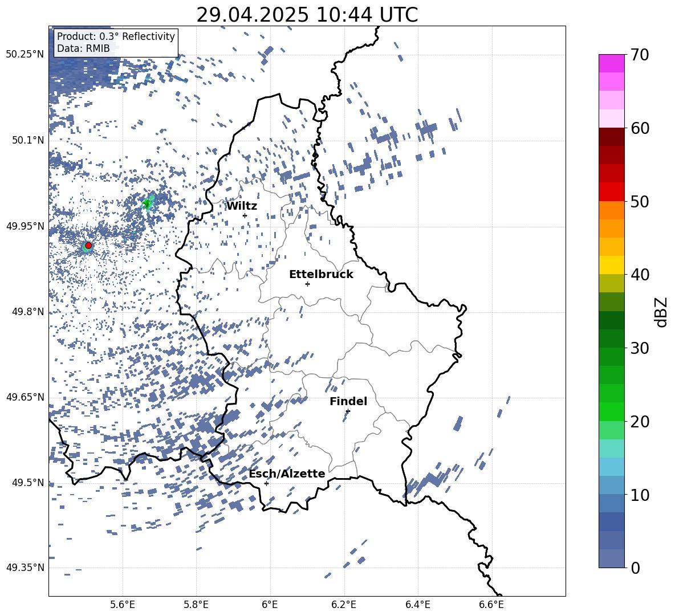Click the Product: 0.3° Reflectivity text

tap(116, 36)
